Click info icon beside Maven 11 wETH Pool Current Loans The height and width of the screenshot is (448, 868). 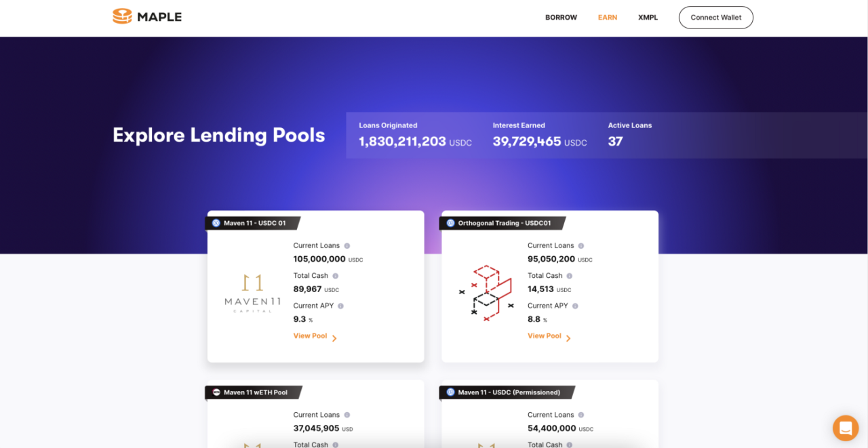click(x=347, y=415)
